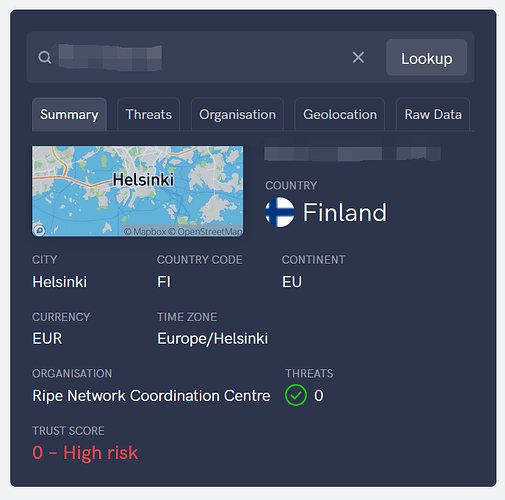Click the blurred IP search input field
The width and height of the screenshot is (505, 500).
(200, 57)
